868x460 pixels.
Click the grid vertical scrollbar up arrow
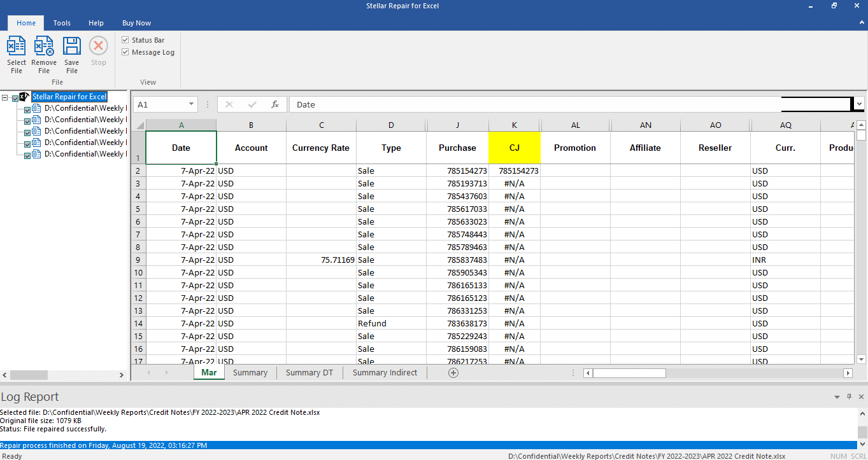point(861,125)
